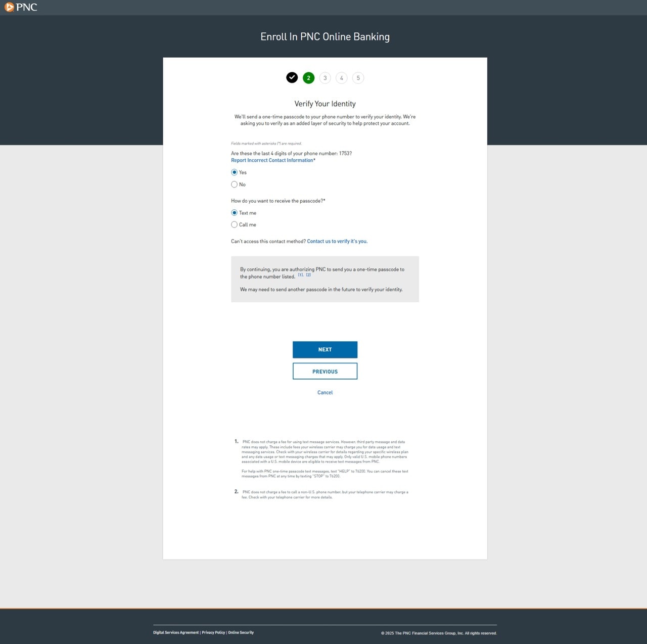The height and width of the screenshot is (644, 647).
Task: Choose the Text me passcode option
Action: (234, 213)
